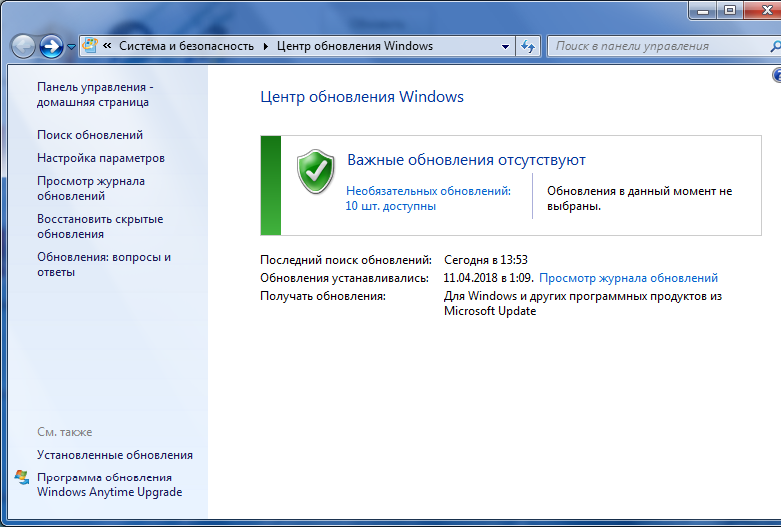781x527 pixels.
Task: Click the Обновления в данный момент не выбраны text
Action: coord(639,198)
